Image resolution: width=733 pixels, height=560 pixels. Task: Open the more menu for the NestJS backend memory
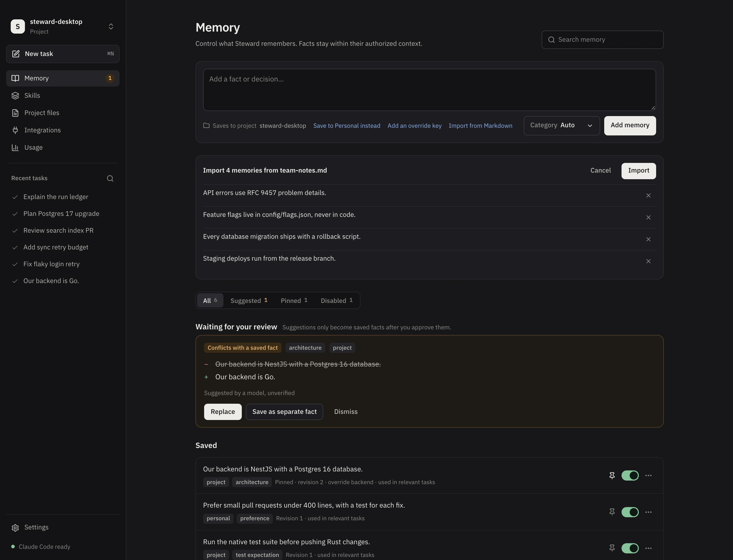pos(648,476)
